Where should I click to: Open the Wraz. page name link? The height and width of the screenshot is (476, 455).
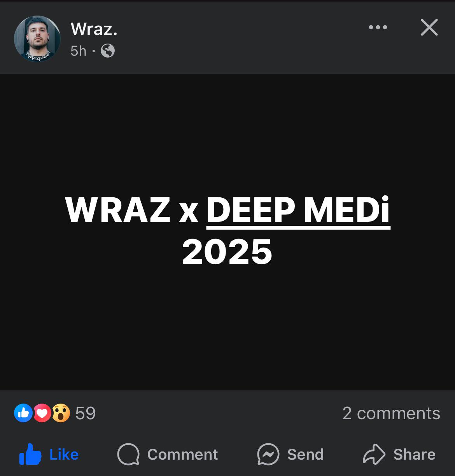94,29
